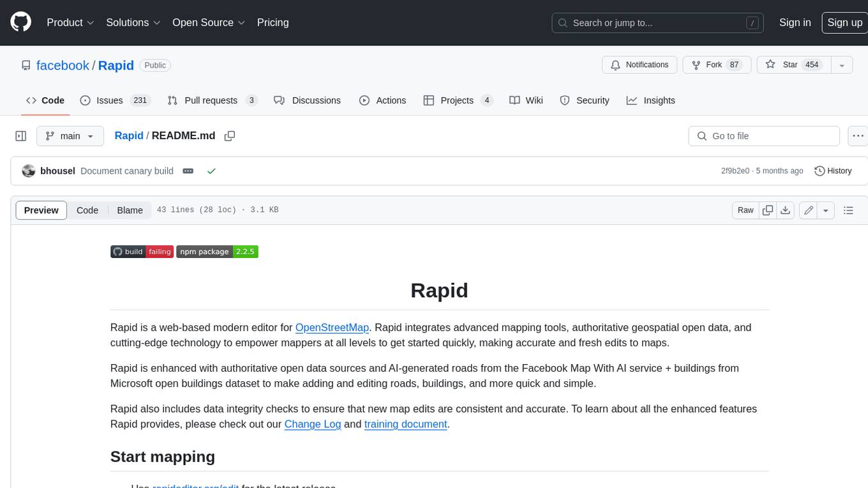868x488 pixels.
Task: Click the Issues count 231
Action: click(140, 100)
